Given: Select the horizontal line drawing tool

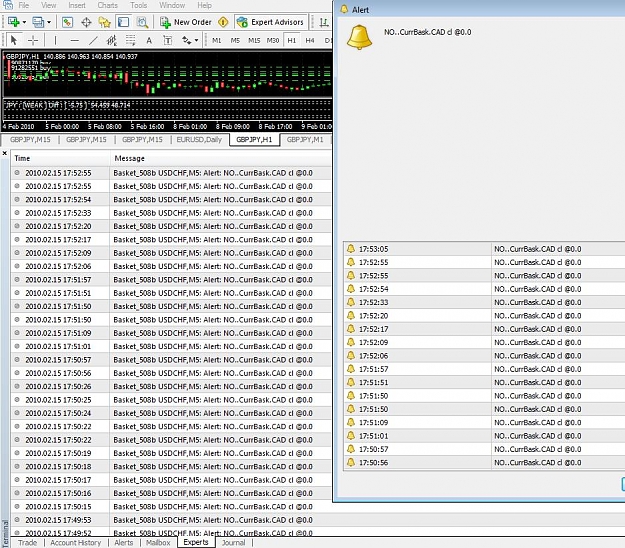Looking at the screenshot, I should pyautogui.click(x=74, y=40).
